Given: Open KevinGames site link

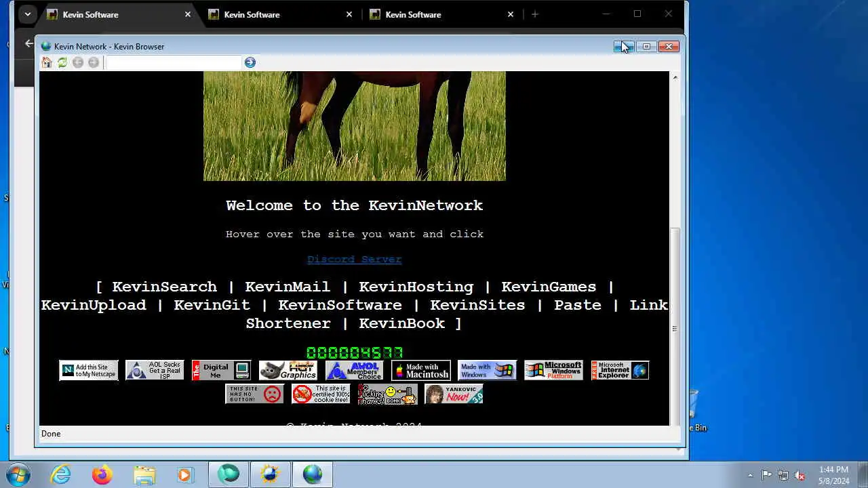Looking at the screenshot, I should 549,287.
